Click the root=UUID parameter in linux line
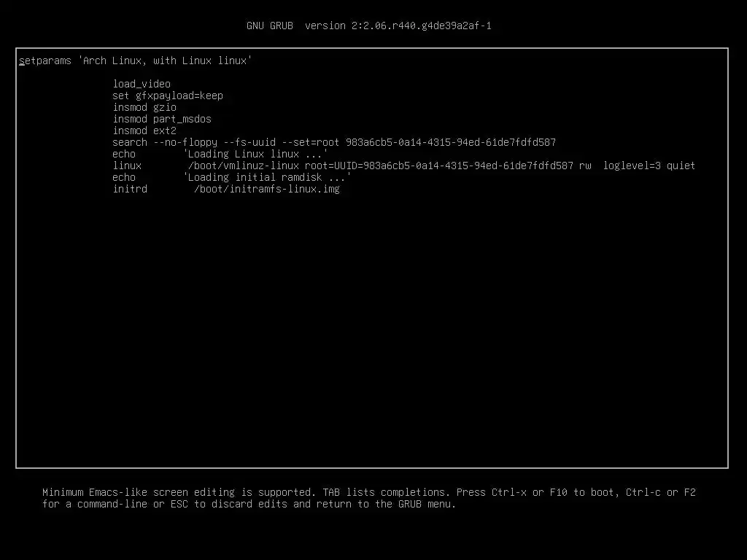The width and height of the screenshot is (747, 560). (439, 166)
